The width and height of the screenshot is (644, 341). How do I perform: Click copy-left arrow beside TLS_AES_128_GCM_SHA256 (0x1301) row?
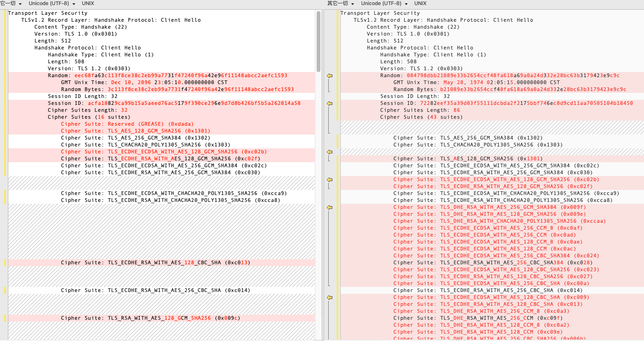330,152
